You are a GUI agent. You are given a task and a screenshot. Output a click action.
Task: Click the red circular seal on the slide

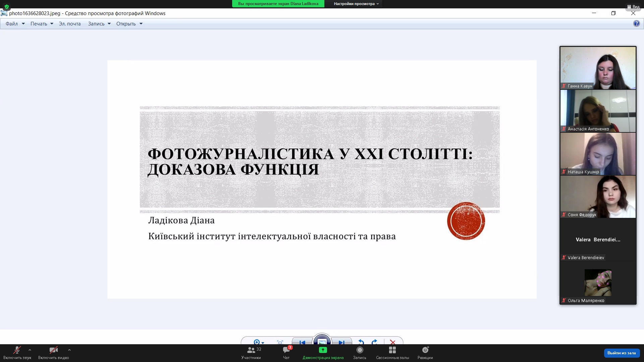[466, 221]
